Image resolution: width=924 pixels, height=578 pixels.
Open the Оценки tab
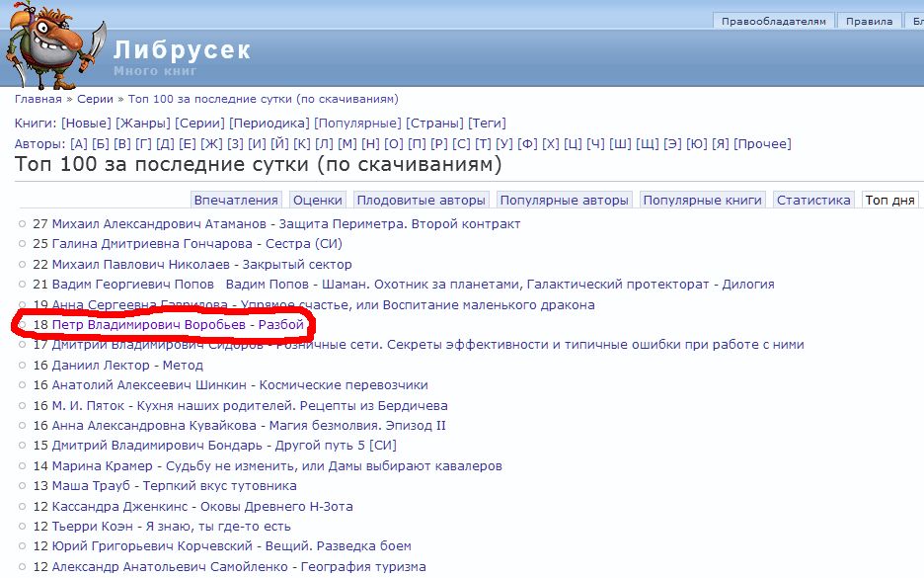click(318, 201)
